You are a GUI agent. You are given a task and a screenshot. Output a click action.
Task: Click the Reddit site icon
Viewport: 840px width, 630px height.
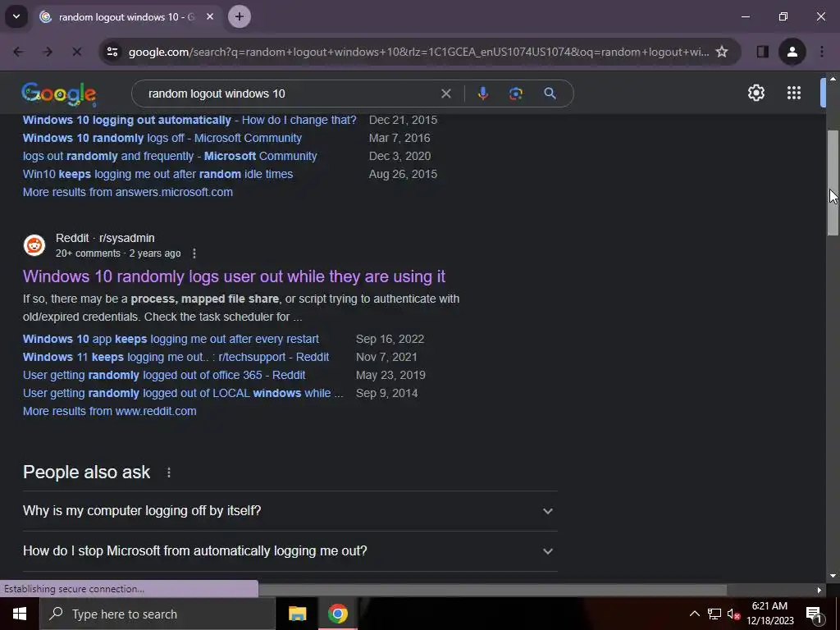(x=34, y=245)
